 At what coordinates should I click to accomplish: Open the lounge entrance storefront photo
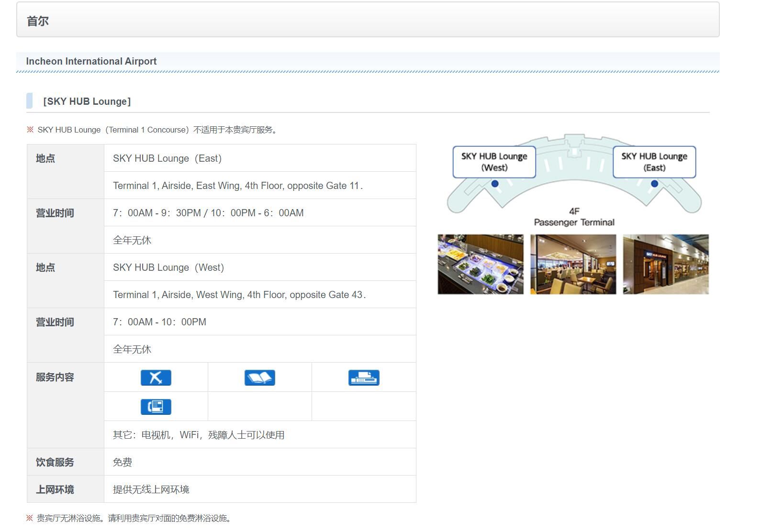click(x=666, y=264)
